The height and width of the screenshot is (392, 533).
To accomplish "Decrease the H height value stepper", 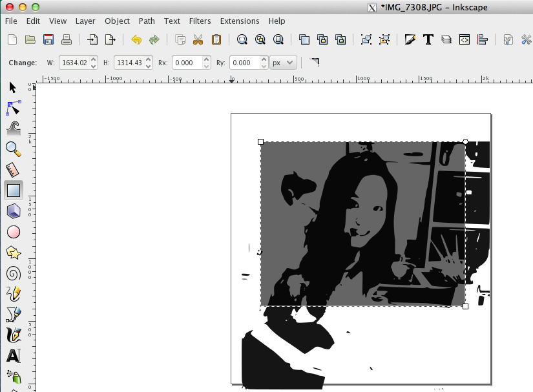I will point(148,67).
